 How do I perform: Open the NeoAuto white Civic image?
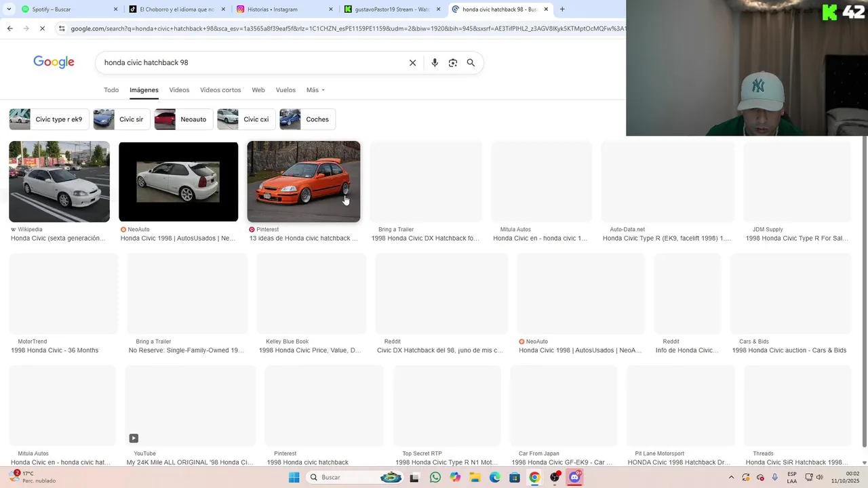pyautogui.click(x=178, y=182)
